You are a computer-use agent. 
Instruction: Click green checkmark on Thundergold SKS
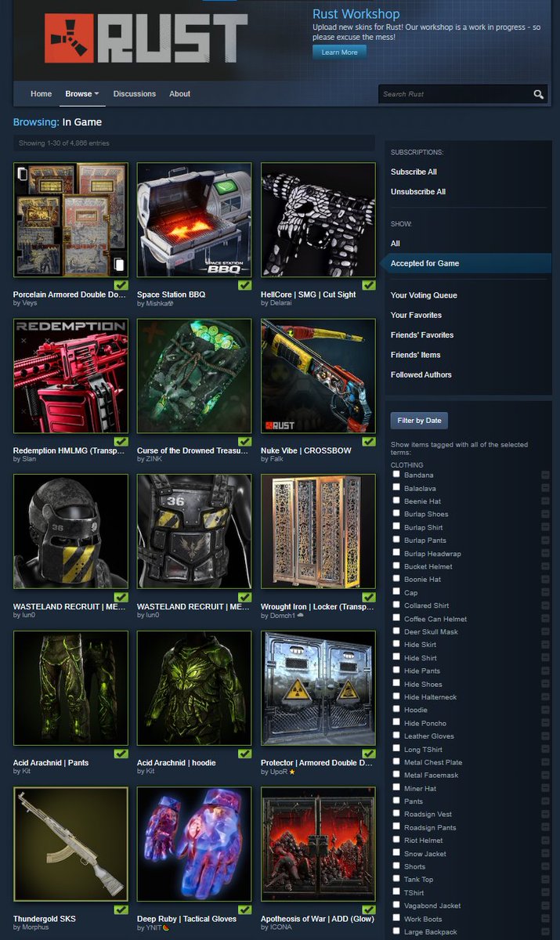[121, 909]
